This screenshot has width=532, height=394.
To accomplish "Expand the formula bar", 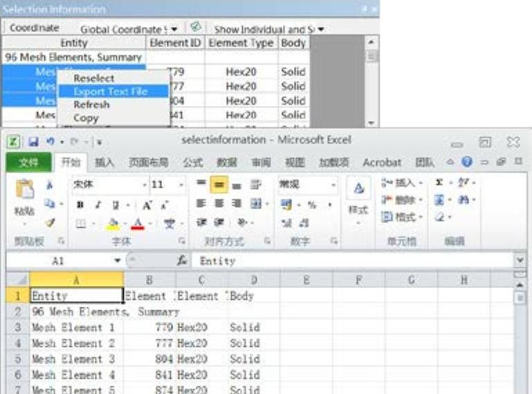I will pyautogui.click(x=520, y=260).
